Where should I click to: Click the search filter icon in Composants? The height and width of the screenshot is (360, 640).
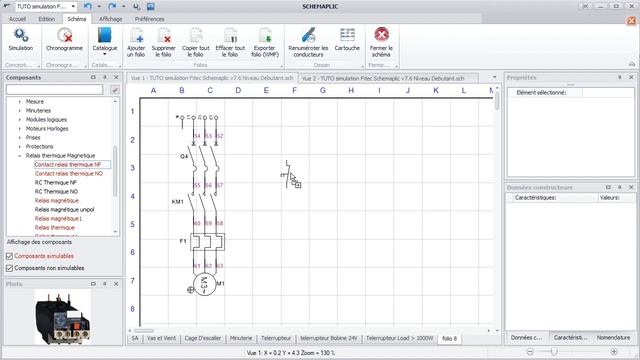coord(115,89)
